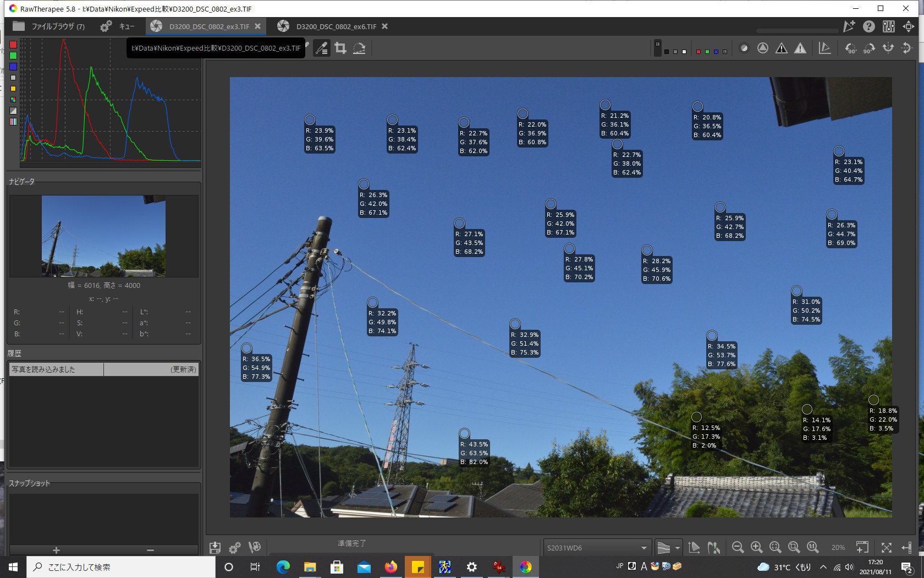
Task: Edit current image in external editor
Action: point(255,547)
